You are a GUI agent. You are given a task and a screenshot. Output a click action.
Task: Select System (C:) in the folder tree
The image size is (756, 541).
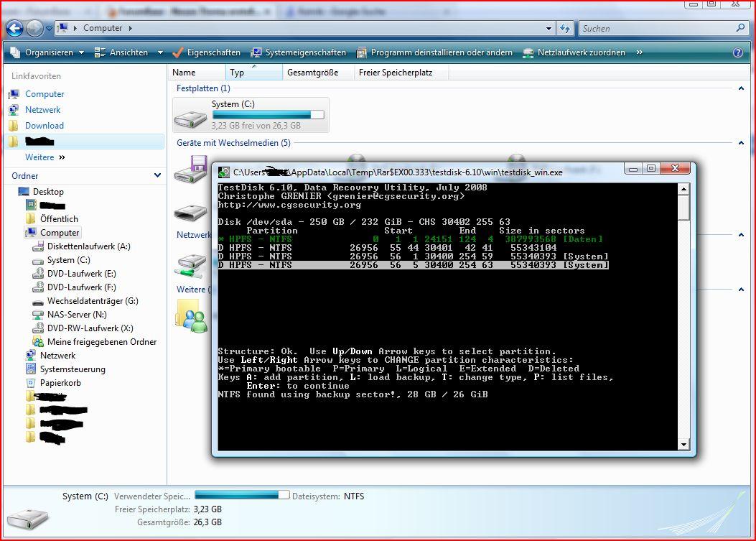pos(68,260)
